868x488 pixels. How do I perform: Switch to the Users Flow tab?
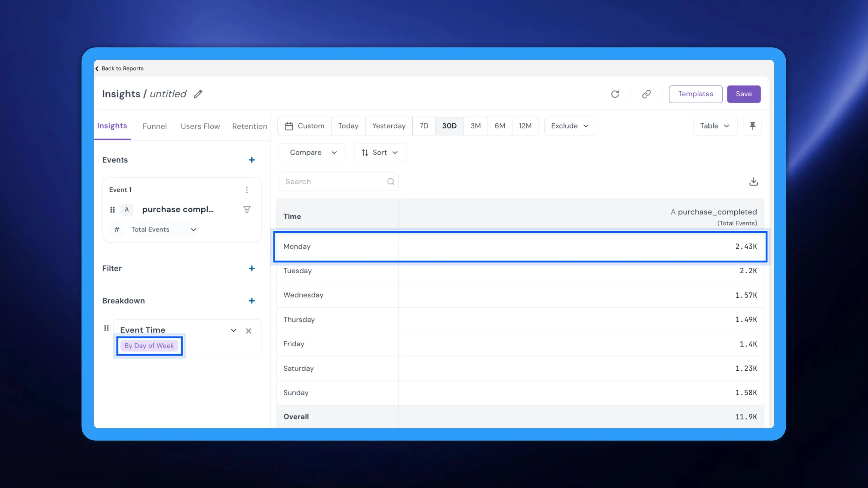point(200,126)
